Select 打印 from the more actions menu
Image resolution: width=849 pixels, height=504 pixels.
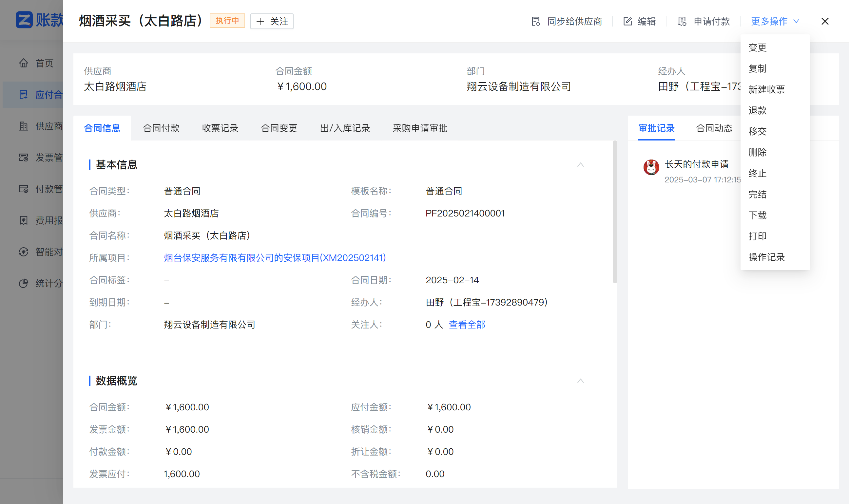click(757, 236)
